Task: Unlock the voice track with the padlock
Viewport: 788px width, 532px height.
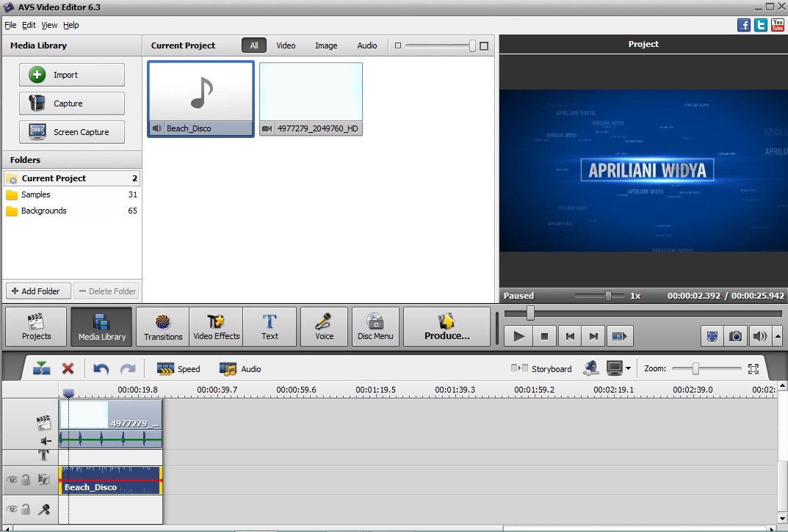Action: pos(26,509)
